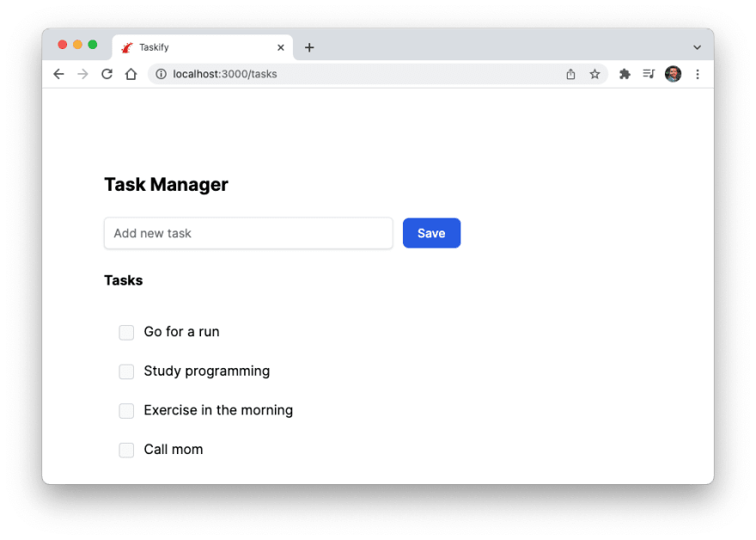Open a new tab with plus button
This screenshot has height=540, width=756.
[309, 47]
